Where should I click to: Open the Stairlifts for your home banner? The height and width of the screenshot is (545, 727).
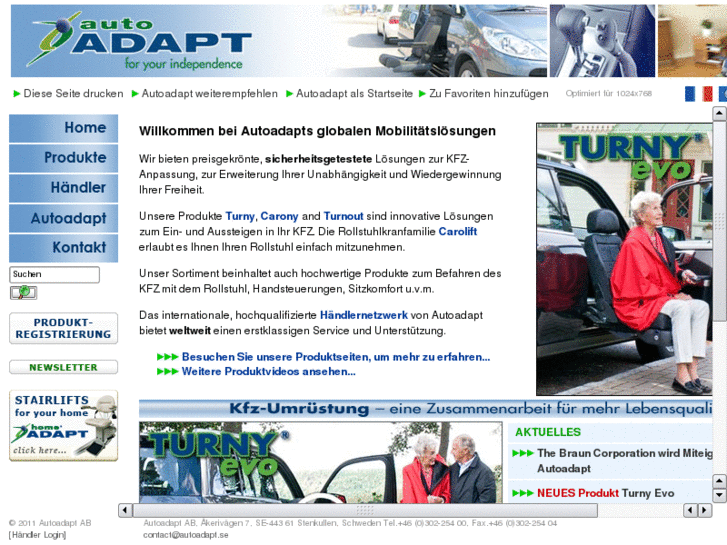click(64, 426)
